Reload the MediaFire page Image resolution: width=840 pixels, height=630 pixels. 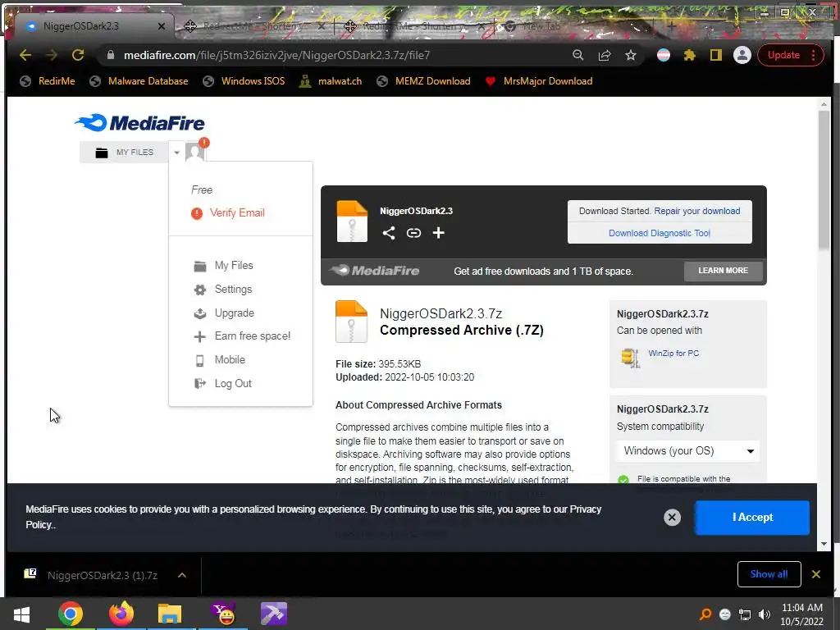coord(78,55)
